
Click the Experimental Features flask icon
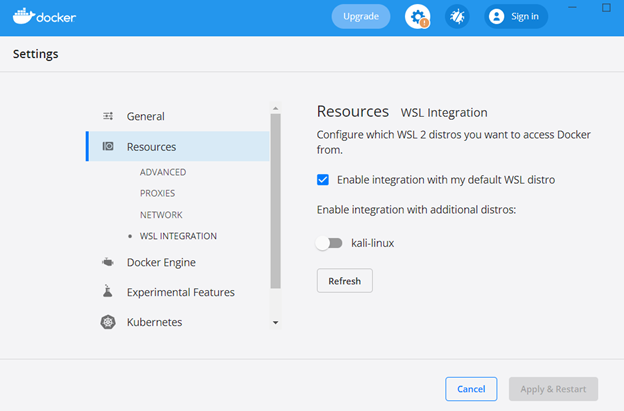(107, 291)
